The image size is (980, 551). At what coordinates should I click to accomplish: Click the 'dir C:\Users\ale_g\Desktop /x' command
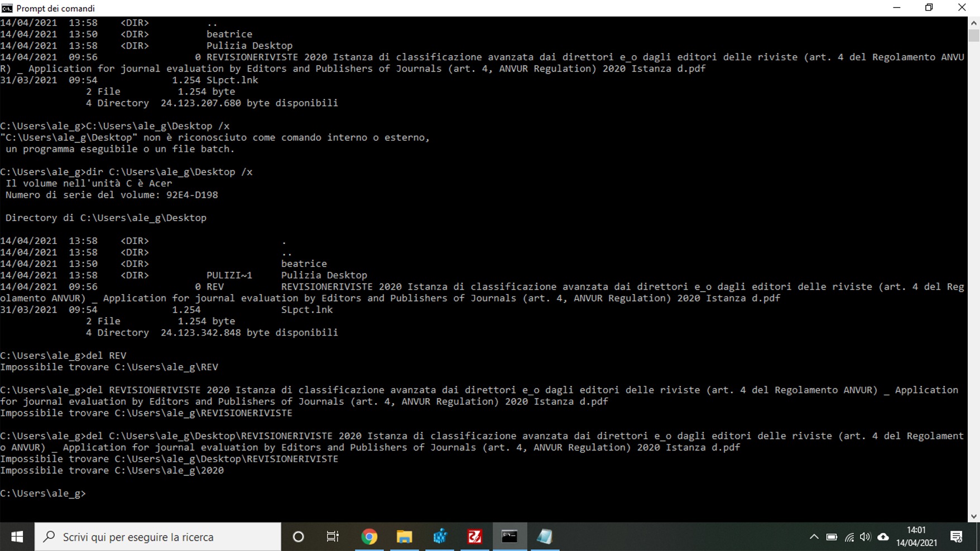tap(169, 172)
